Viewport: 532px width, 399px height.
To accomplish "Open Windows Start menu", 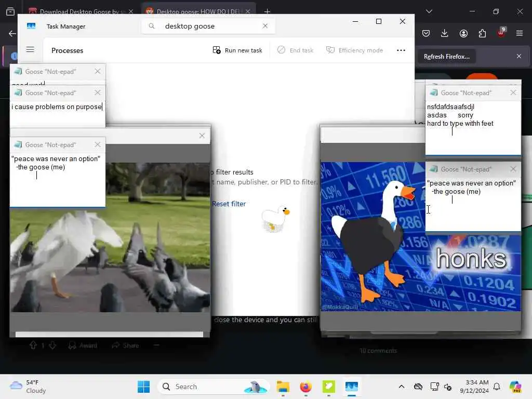I will coord(143,387).
